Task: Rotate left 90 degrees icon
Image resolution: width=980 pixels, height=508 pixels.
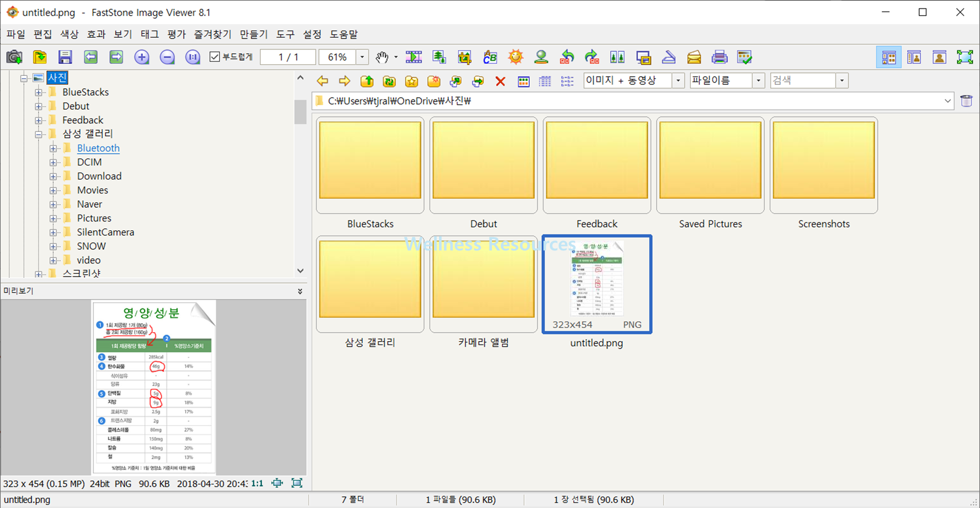Action: click(567, 57)
